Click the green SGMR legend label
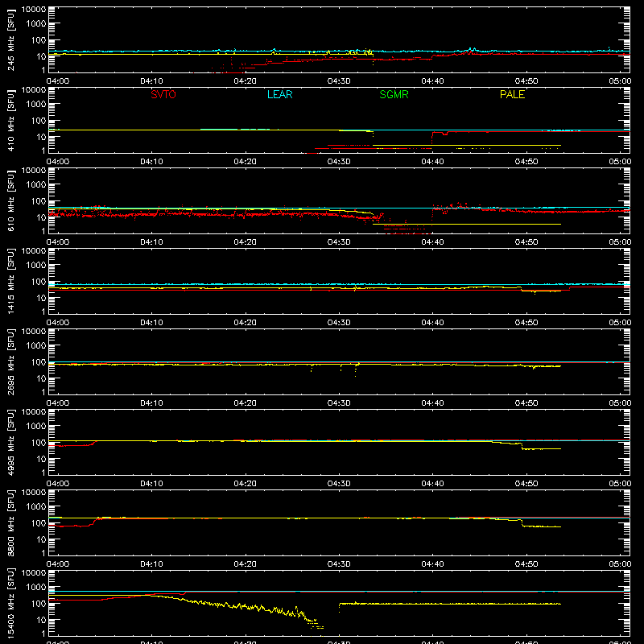 (x=394, y=94)
